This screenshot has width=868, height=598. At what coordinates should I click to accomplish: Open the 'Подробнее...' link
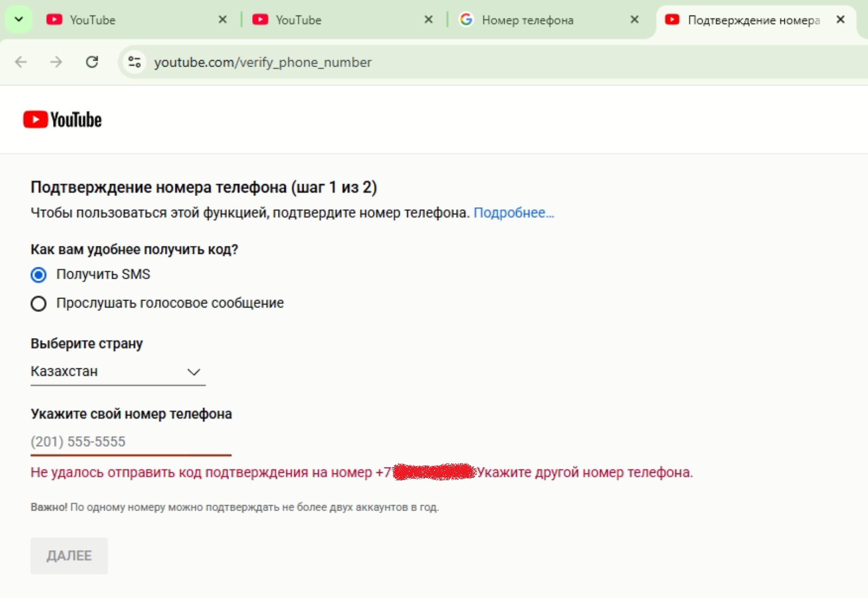pyautogui.click(x=514, y=213)
